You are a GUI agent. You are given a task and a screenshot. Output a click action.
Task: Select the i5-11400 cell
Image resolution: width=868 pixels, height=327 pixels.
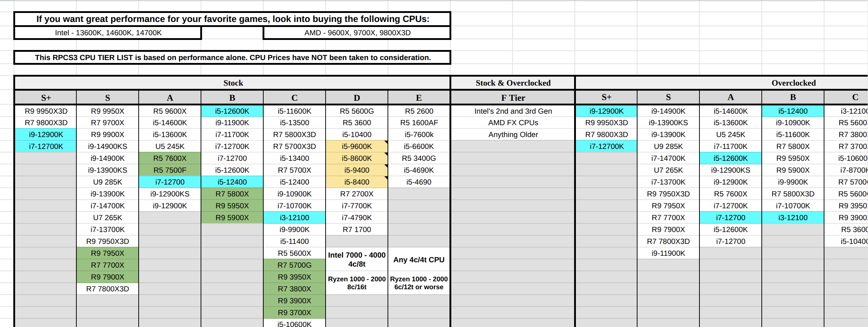(x=294, y=241)
